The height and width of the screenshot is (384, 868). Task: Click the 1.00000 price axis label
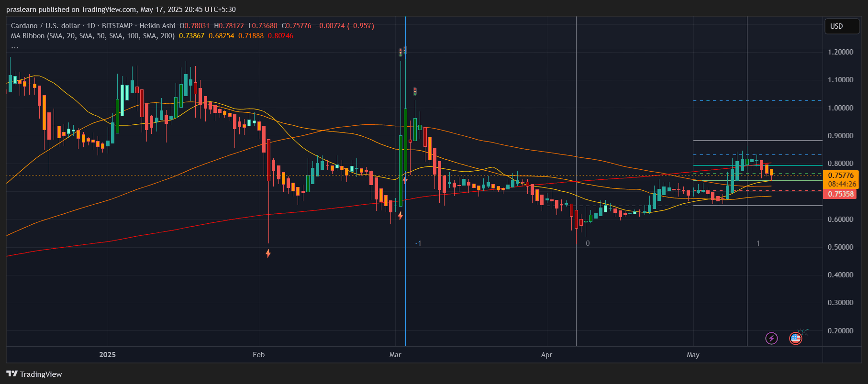tap(840, 108)
